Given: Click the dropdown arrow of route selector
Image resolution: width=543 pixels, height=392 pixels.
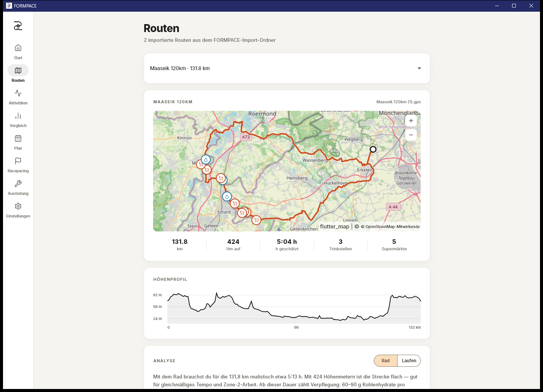Looking at the screenshot, I should click(x=419, y=68).
